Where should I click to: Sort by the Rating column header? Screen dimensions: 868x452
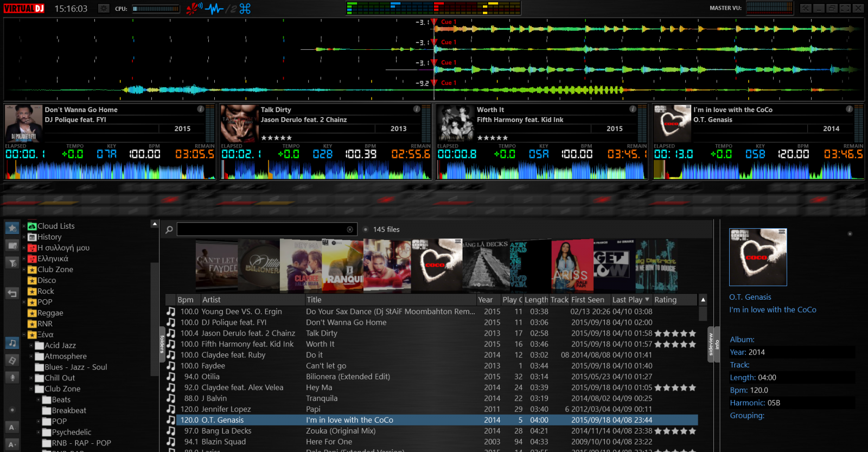[675, 300]
